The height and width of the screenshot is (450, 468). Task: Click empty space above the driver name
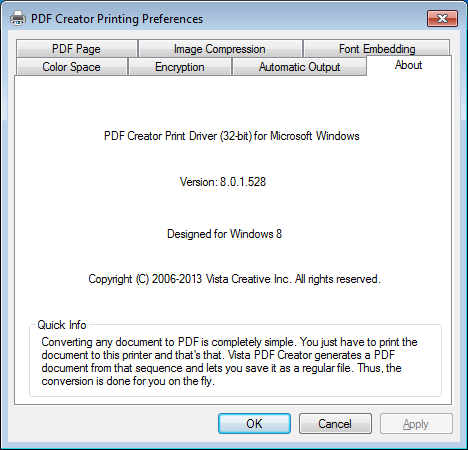click(232, 103)
